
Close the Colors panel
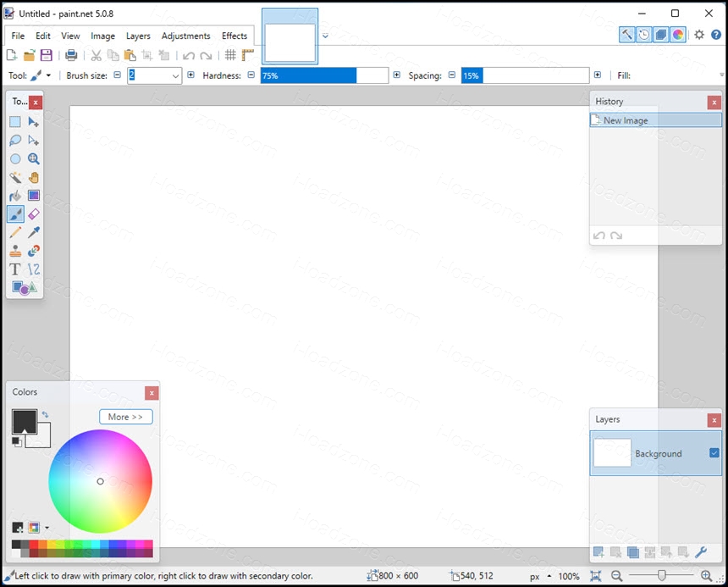pos(152,393)
